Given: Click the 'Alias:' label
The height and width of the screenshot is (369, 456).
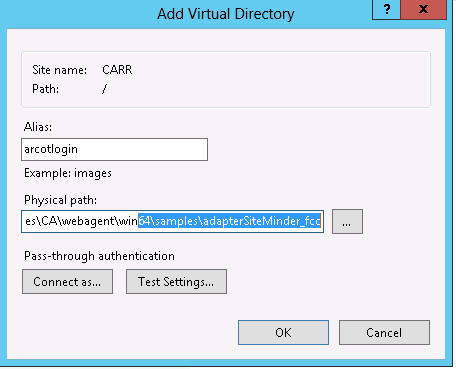Looking at the screenshot, I should click(x=38, y=127).
